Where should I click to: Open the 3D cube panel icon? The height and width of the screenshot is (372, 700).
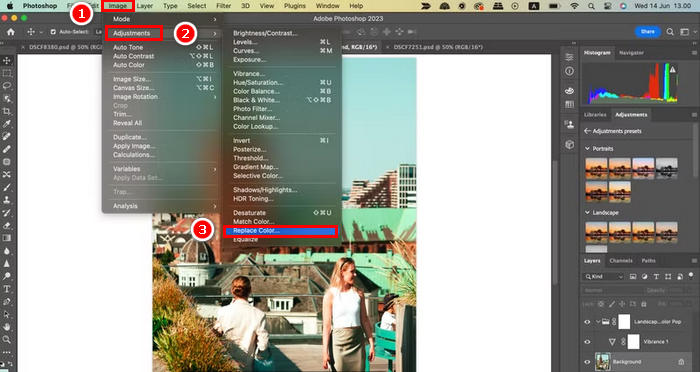(569, 145)
